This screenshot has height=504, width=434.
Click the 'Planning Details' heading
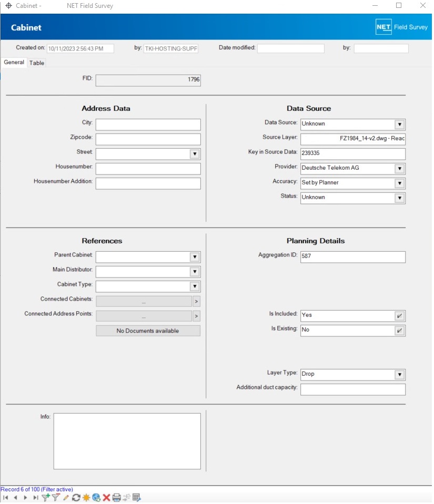coord(316,241)
